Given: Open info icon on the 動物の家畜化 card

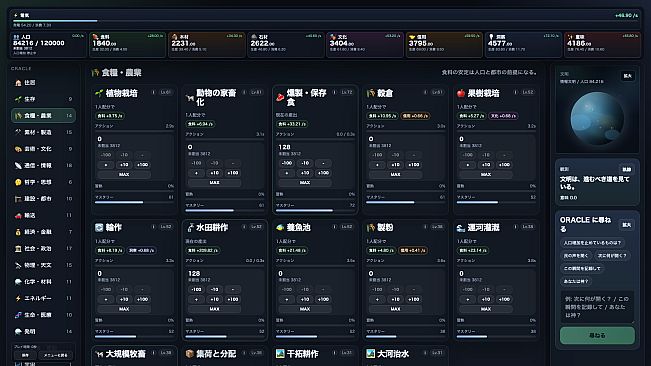Looking at the screenshot, I should 244,92.
